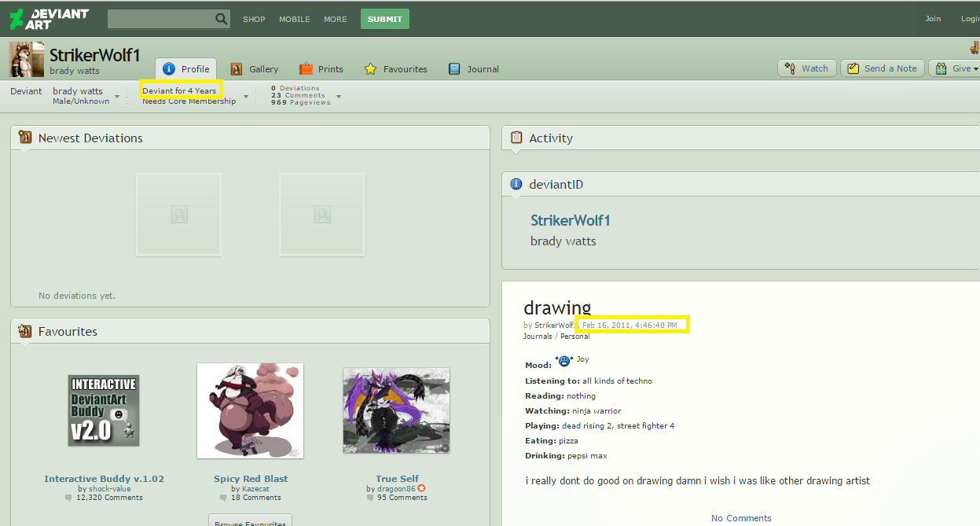Click the Send a Note button
The width and height of the screenshot is (980, 526).
pyautogui.click(x=882, y=68)
